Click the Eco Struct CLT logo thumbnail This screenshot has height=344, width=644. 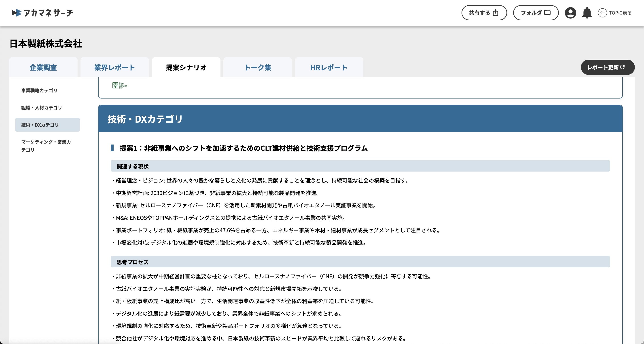pyautogui.click(x=120, y=85)
